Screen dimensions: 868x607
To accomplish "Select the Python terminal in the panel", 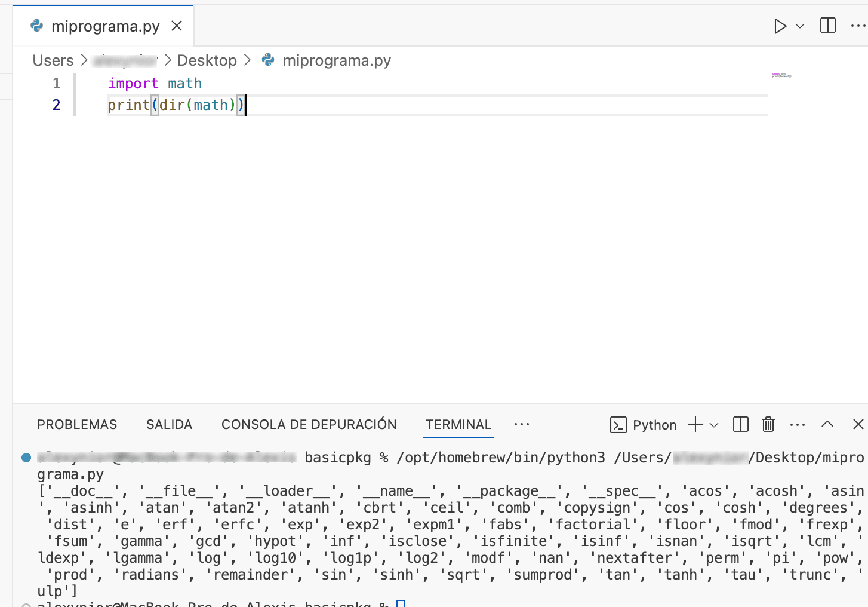I will [x=654, y=425].
